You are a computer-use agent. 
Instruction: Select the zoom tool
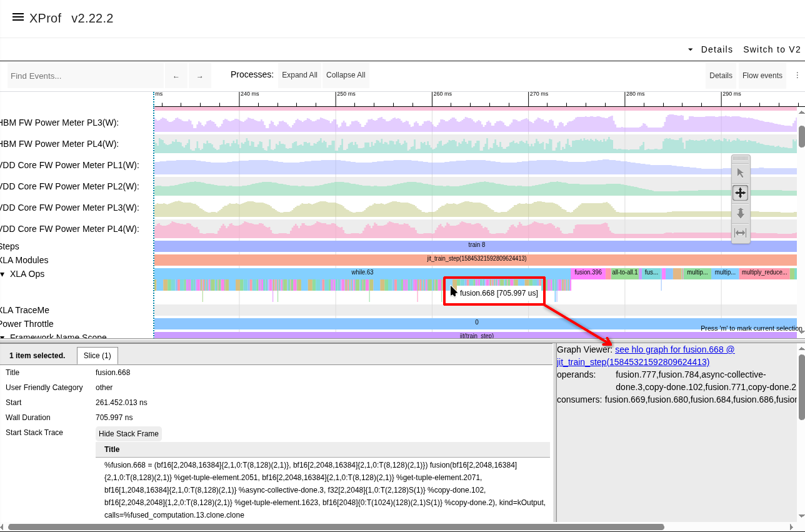(x=741, y=213)
